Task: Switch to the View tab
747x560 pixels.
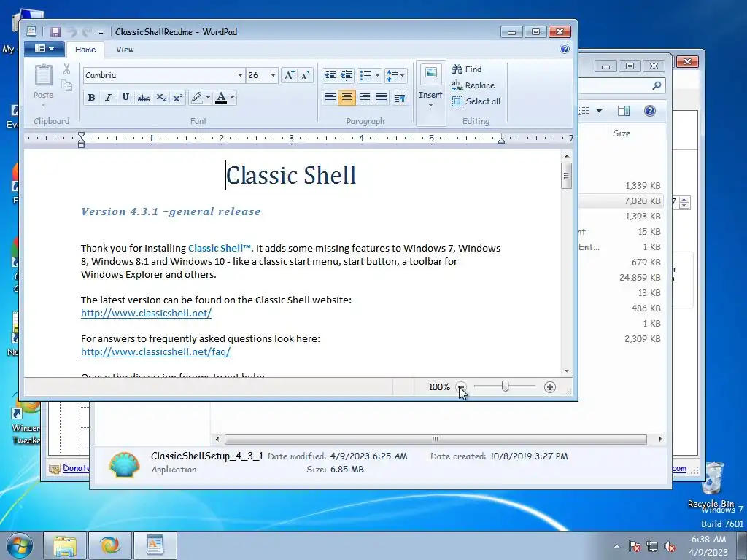Action: [x=125, y=50]
